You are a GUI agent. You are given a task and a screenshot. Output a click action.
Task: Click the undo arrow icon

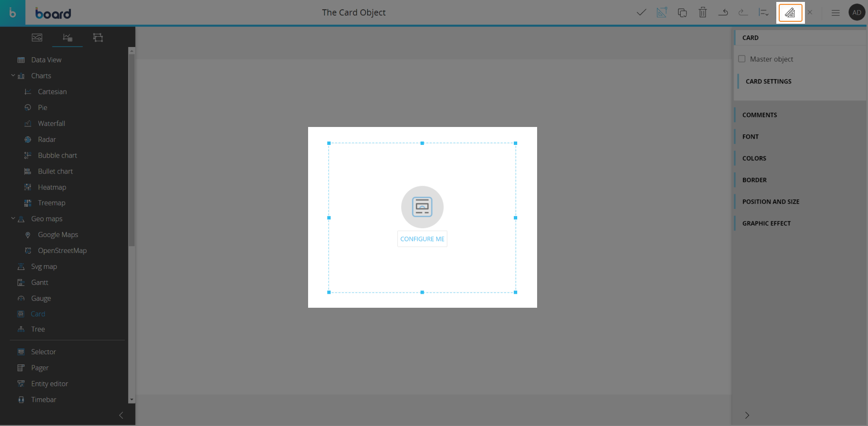[723, 13]
